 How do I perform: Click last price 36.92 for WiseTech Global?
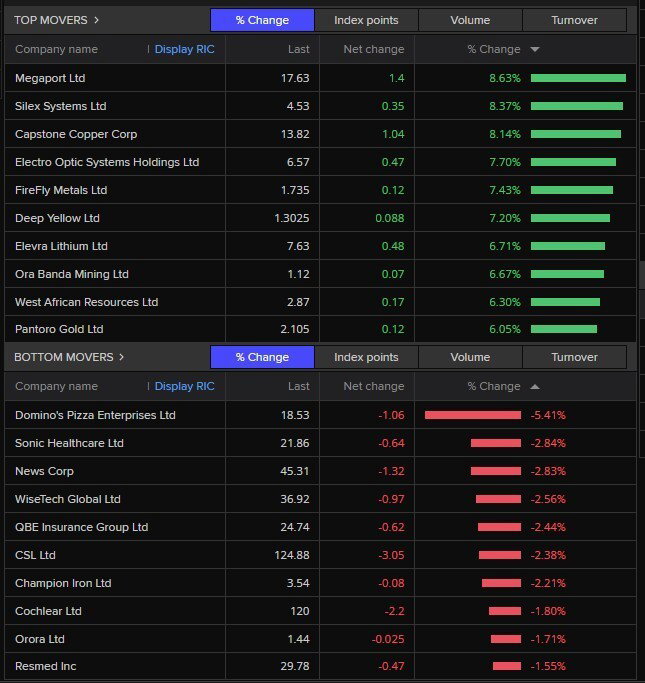coord(295,499)
